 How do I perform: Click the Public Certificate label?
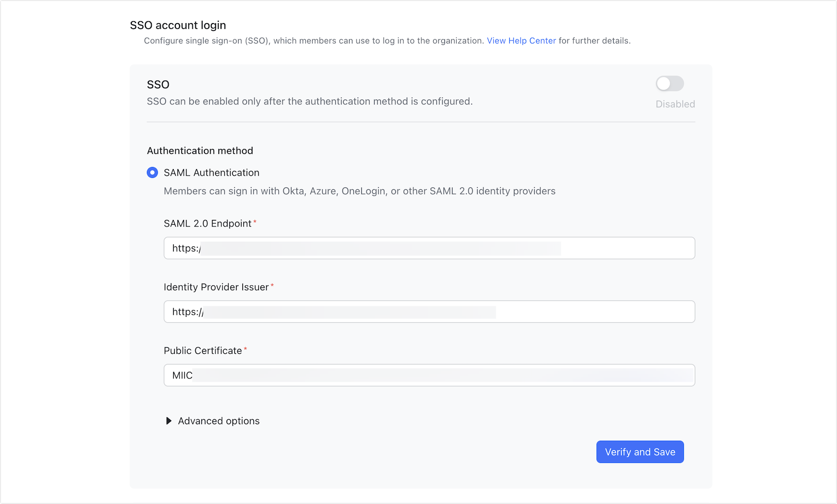203,351
